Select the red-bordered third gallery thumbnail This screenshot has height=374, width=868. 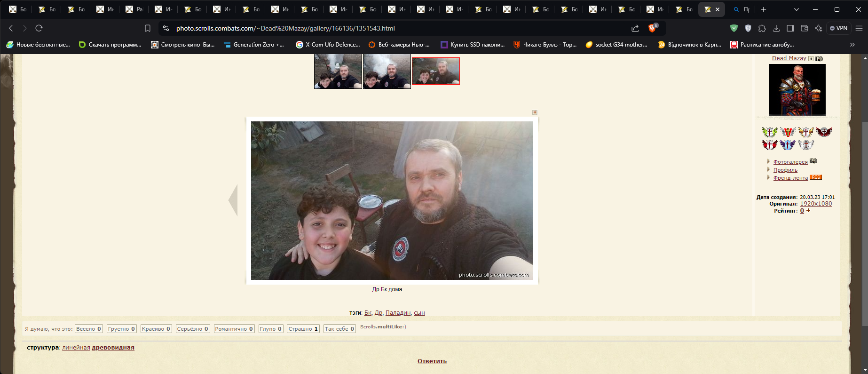pyautogui.click(x=436, y=71)
